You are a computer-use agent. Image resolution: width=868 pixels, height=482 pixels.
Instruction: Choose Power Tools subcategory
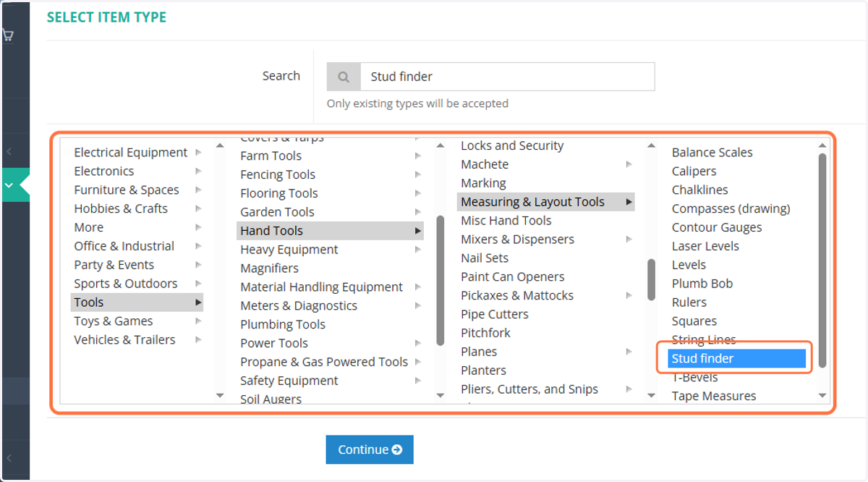(x=274, y=344)
